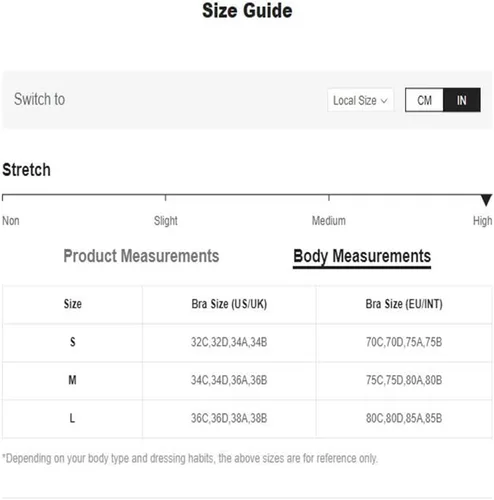
Task: Open the Local Size dropdown
Action: [360, 100]
